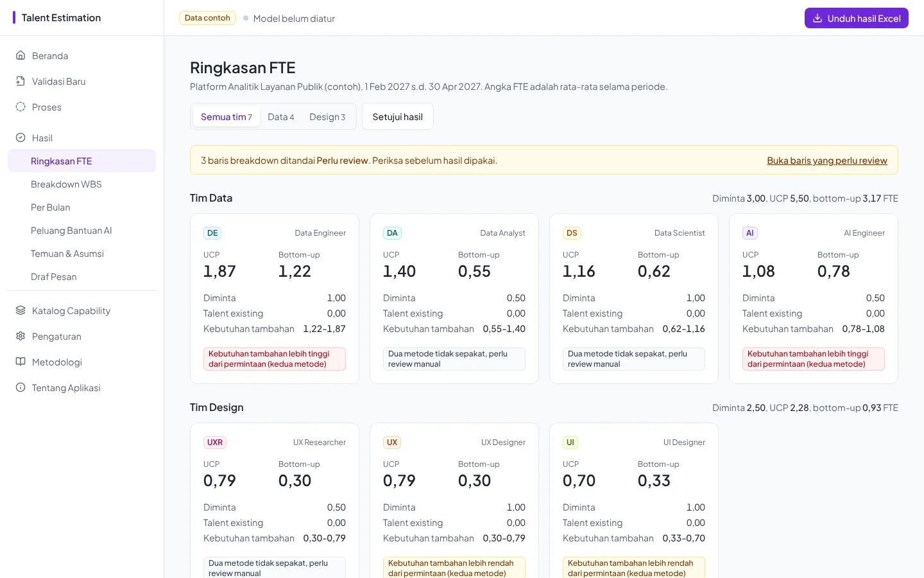Click Data Engineer card title

click(320, 233)
